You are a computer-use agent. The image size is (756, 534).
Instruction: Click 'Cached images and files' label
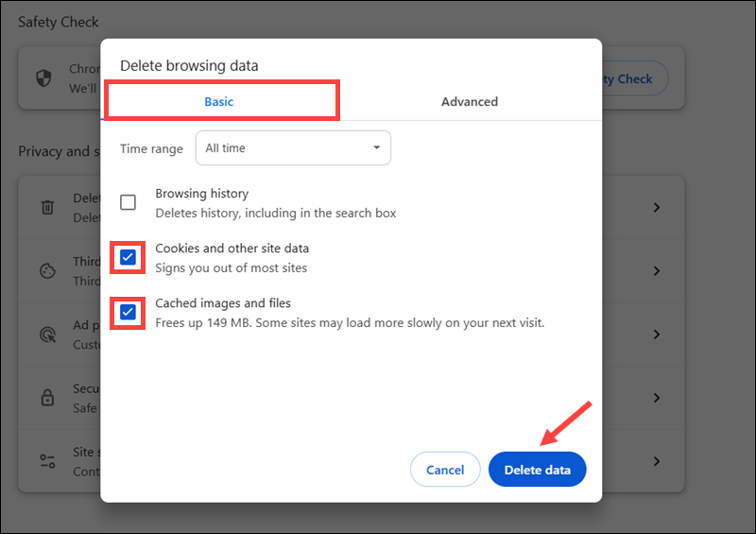223,303
